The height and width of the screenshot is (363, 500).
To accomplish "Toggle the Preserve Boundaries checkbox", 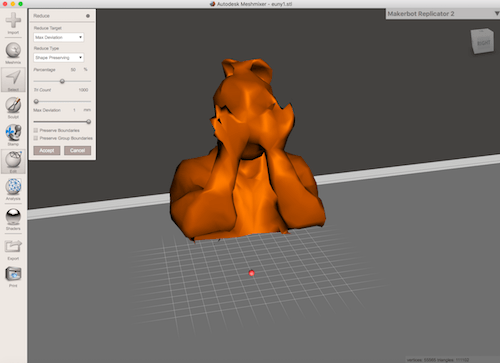I will pyautogui.click(x=36, y=130).
